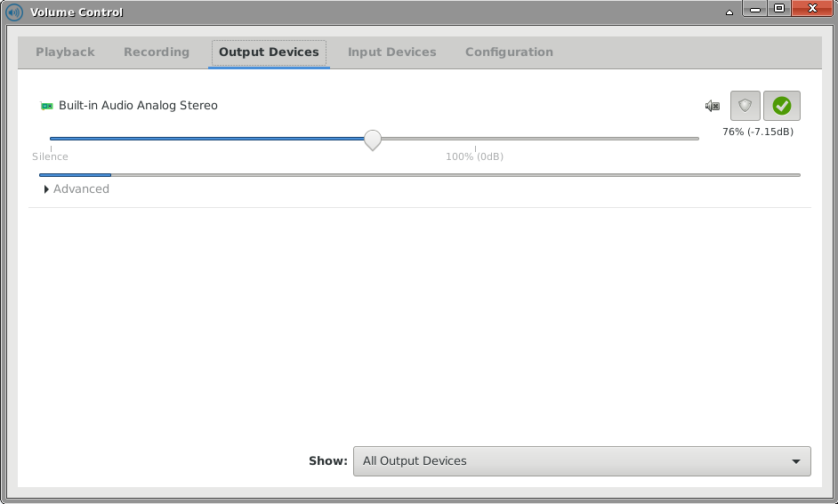This screenshot has height=504, width=838.
Task: Go to the Input Devices tab
Action: click(x=391, y=52)
